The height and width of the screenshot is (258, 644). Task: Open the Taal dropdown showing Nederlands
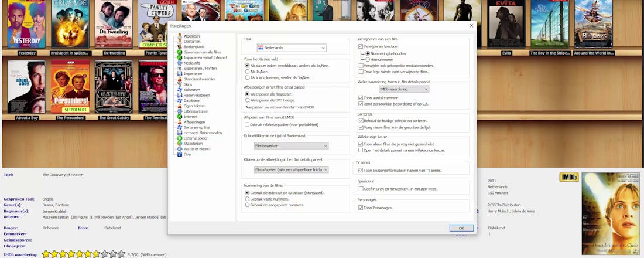291,48
